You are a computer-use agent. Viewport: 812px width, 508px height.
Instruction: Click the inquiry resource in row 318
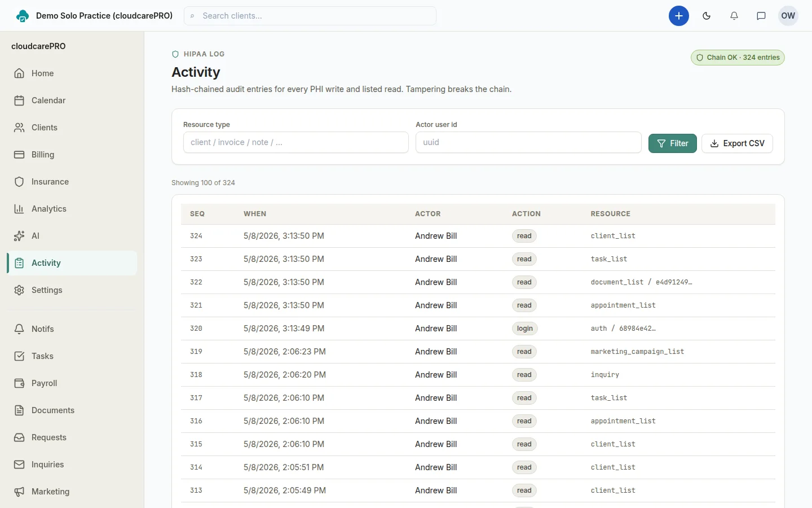tap(605, 375)
